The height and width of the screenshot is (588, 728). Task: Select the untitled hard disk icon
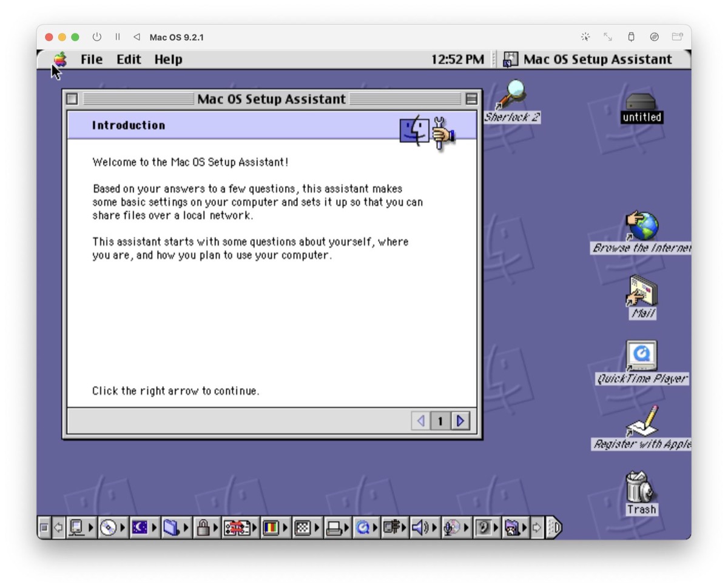click(641, 107)
